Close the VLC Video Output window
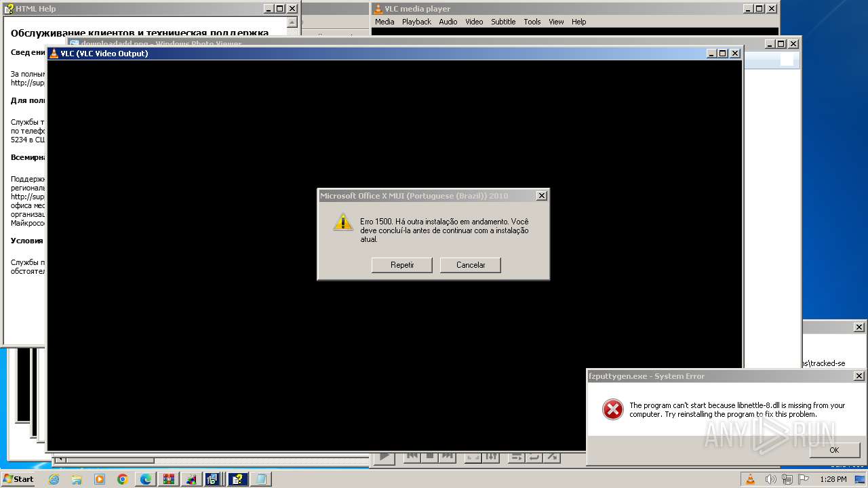This screenshot has height=488, width=868. pos(734,54)
